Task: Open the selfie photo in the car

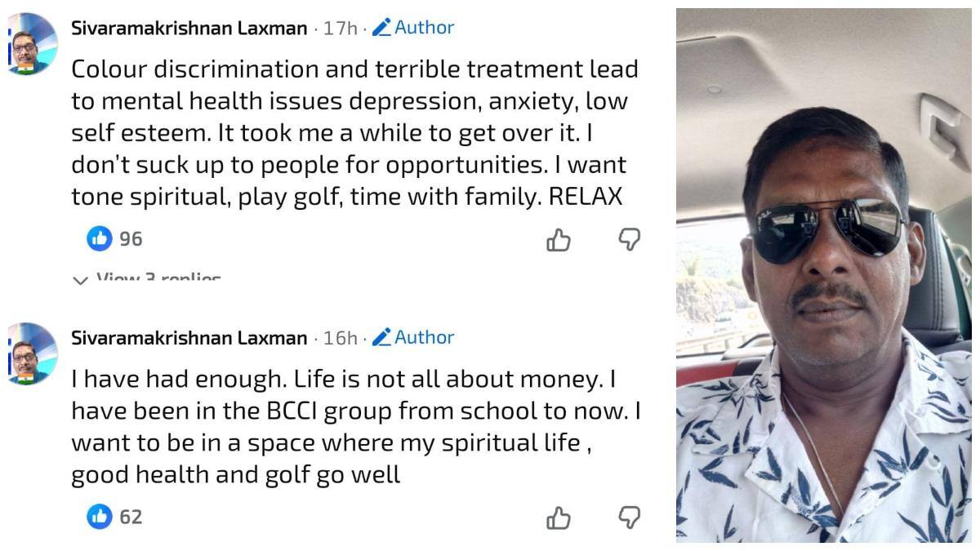Action: (823, 275)
